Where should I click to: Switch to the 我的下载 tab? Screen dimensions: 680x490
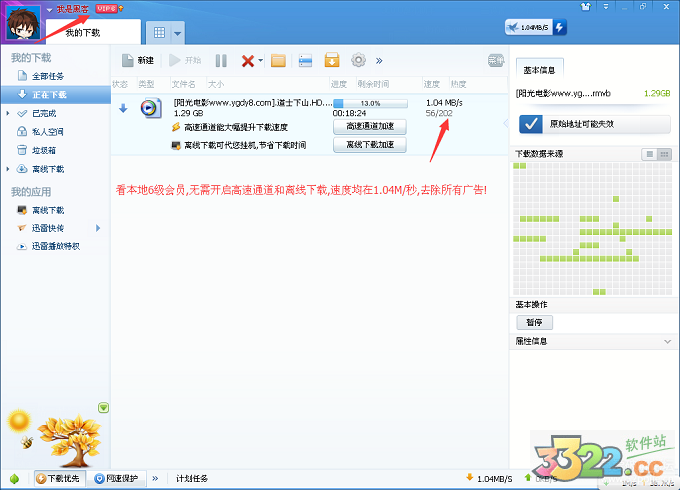coord(93,32)
